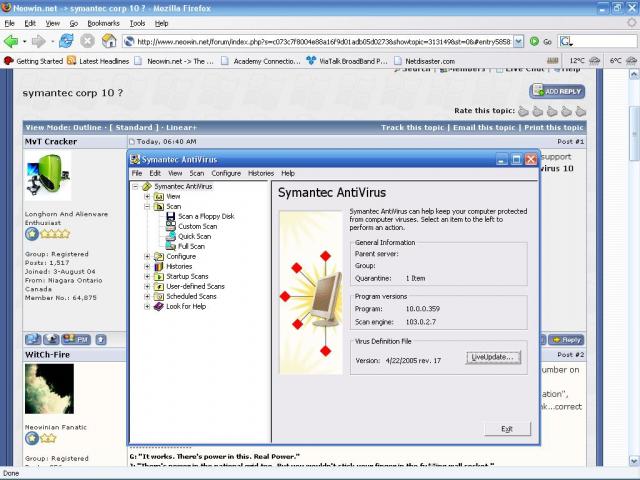Image resolution: width=640 pixels, height=480 pixels.
Task: Open Symantec AntiVirus Configure menu
Action: [226, 173]
